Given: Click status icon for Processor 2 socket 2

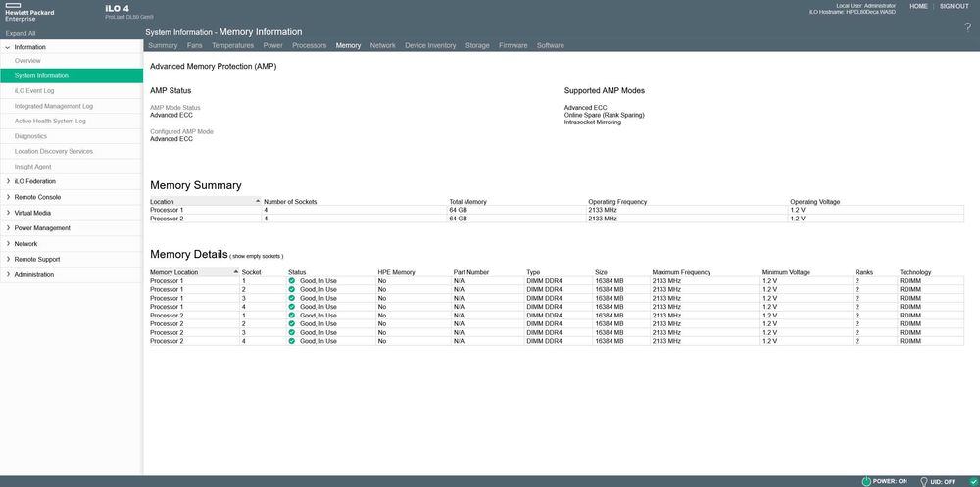Looking at the screenshot, I should tap(291, 323).
